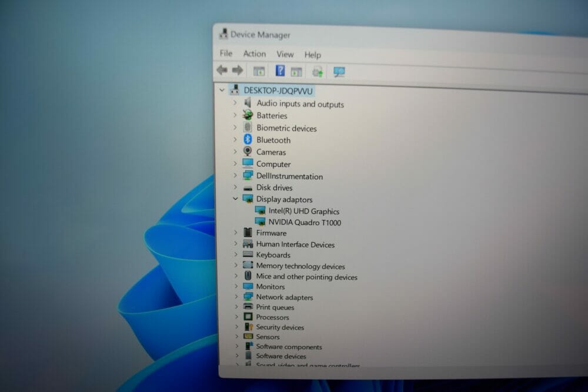Click the Security devices key icon
The image size is (588, 392).
[248, 327]
